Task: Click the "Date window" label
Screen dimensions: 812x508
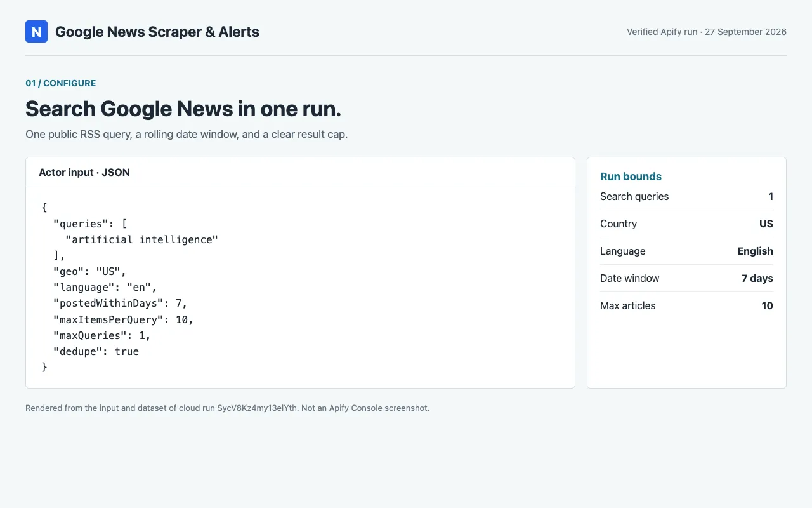Action: [630, 278]
